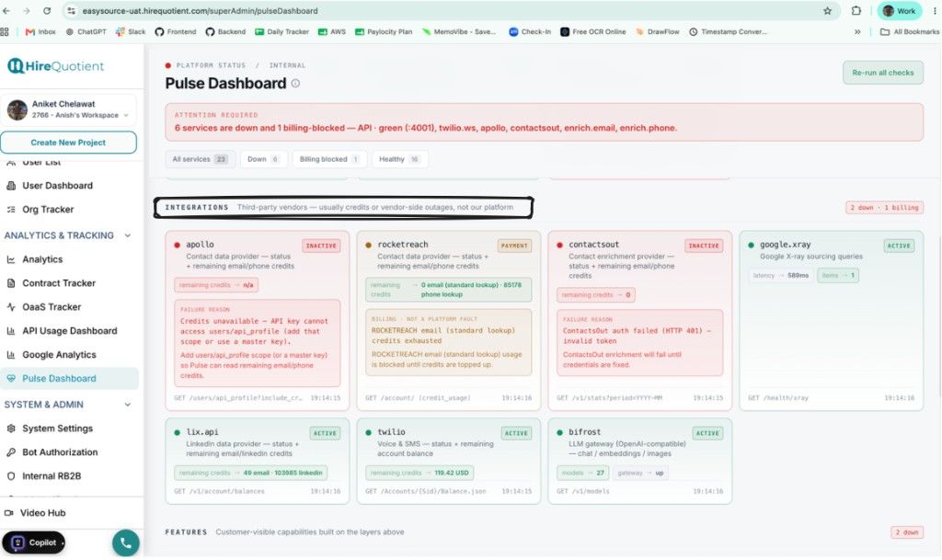Open the Inbox Gmail bookmark
The width and height of the screenshot is (942, 560).
click(x=40, y=32)
